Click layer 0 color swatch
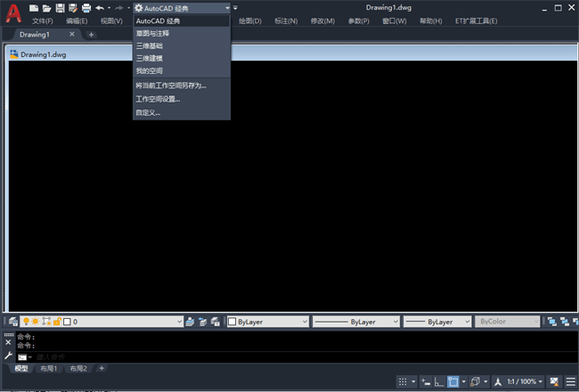This screenshot has height=392, width=579. point(67,322)
